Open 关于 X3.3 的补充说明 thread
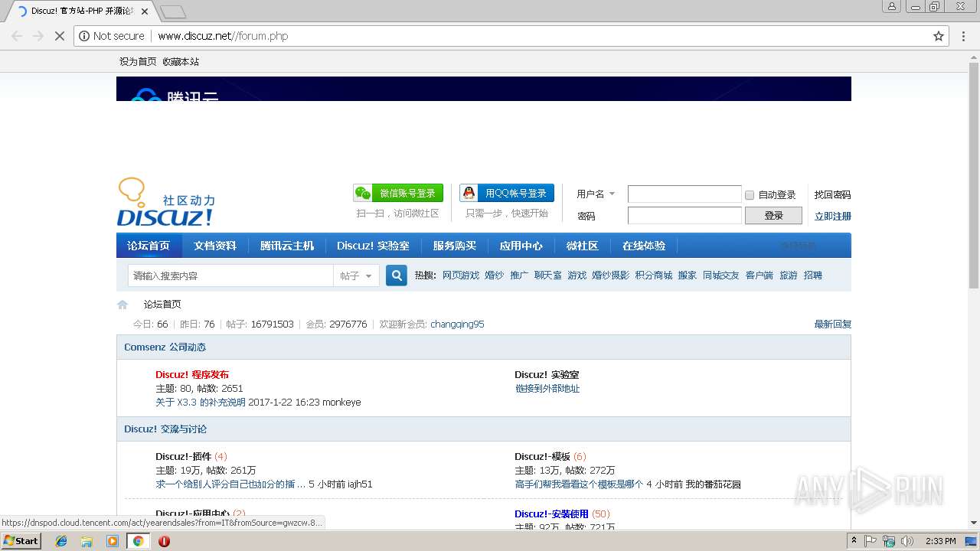 tap(201, 403)
